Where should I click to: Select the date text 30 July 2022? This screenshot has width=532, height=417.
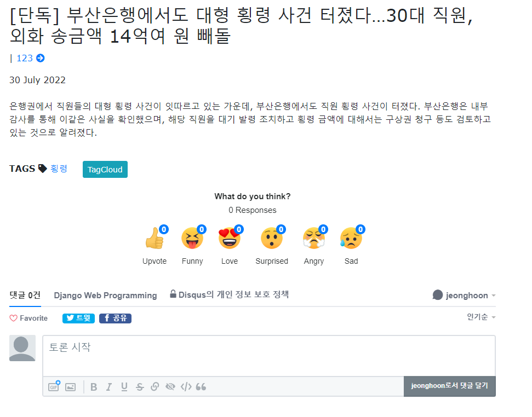click(x=37, y=80)
